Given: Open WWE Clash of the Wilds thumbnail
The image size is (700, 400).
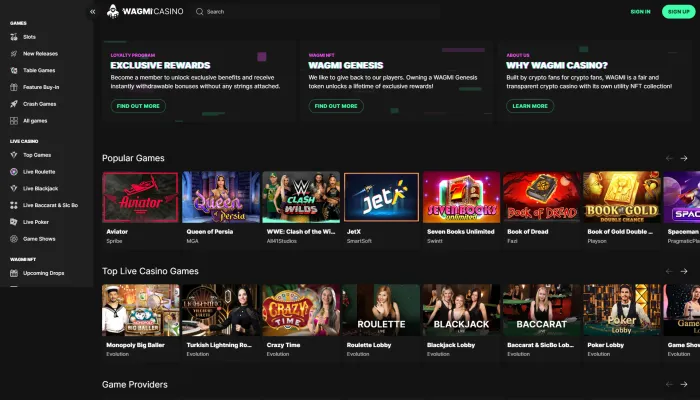Looking at the screenshot, I should coord(301,197).
